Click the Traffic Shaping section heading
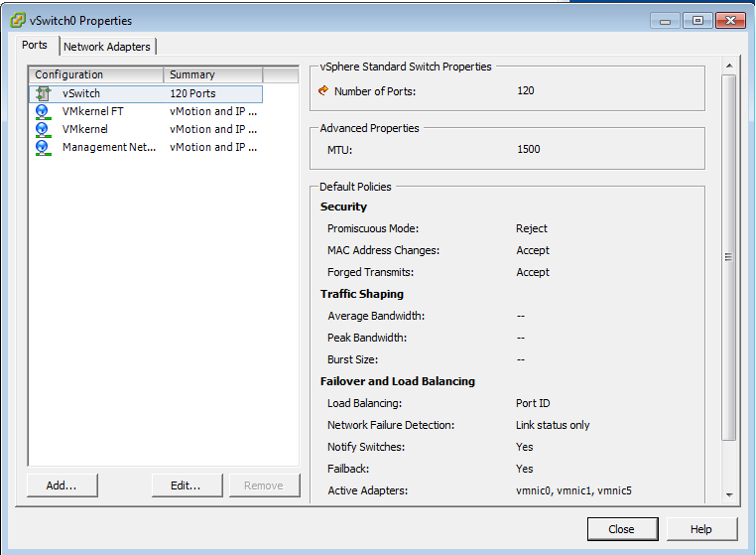Screen dimensions: 756x555 click(x=361, y=294)
